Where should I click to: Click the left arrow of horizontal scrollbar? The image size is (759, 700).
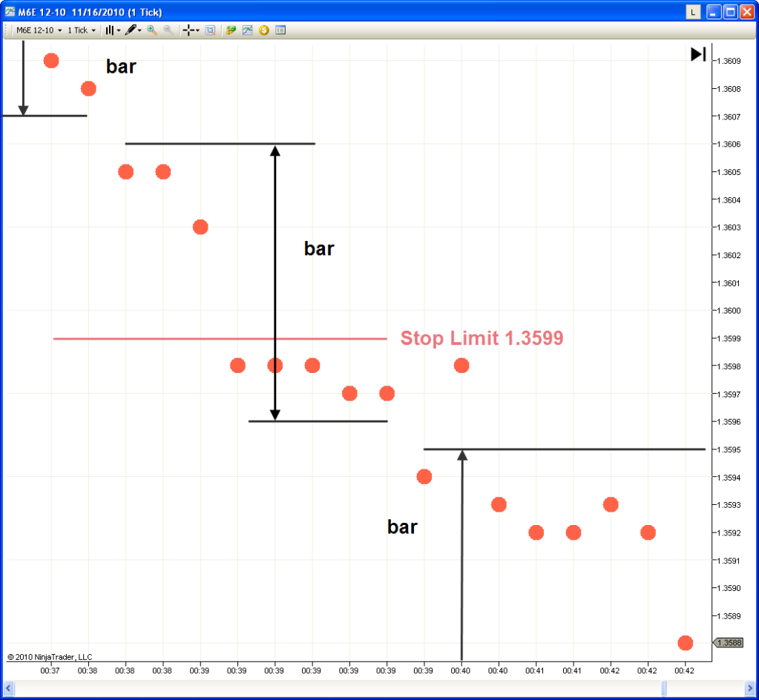8,689
